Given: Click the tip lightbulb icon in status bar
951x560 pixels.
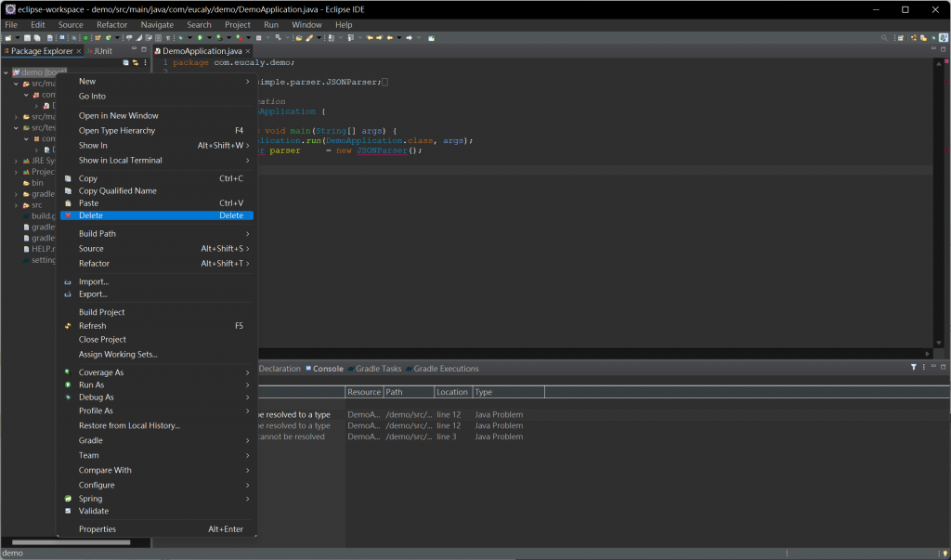Looking at the screenshot, I should click(x=944, y=553).
